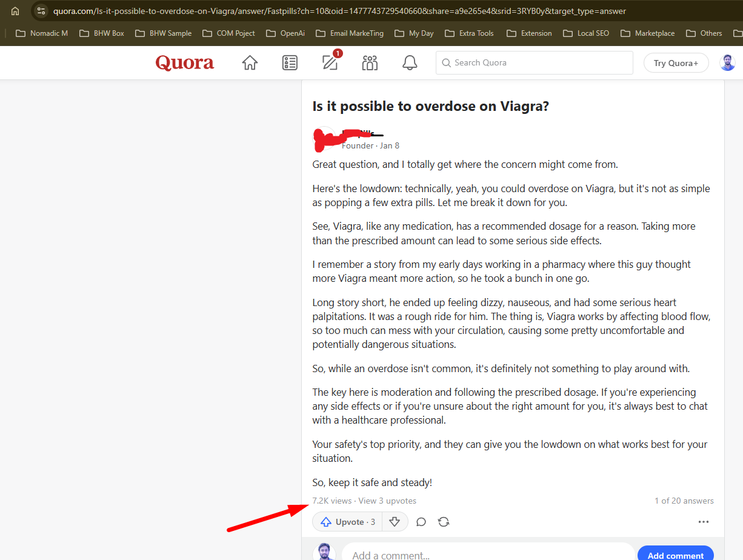Open the profile avatar in Quora header
Image resolution: width=743 pixels, height=560 pixels.
tap(727, 62)
